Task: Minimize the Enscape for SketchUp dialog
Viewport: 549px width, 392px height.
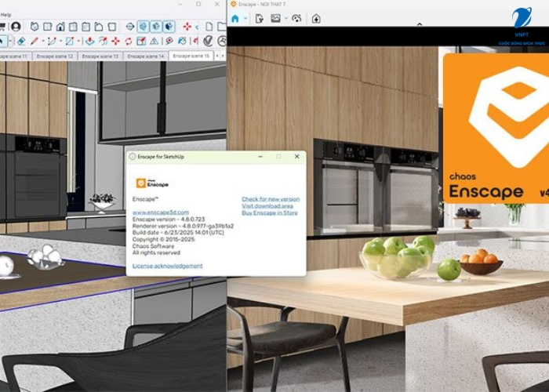Action: (260, 157)
